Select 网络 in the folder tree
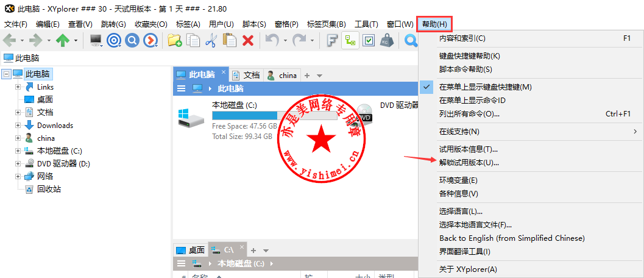 coord(44,176)
